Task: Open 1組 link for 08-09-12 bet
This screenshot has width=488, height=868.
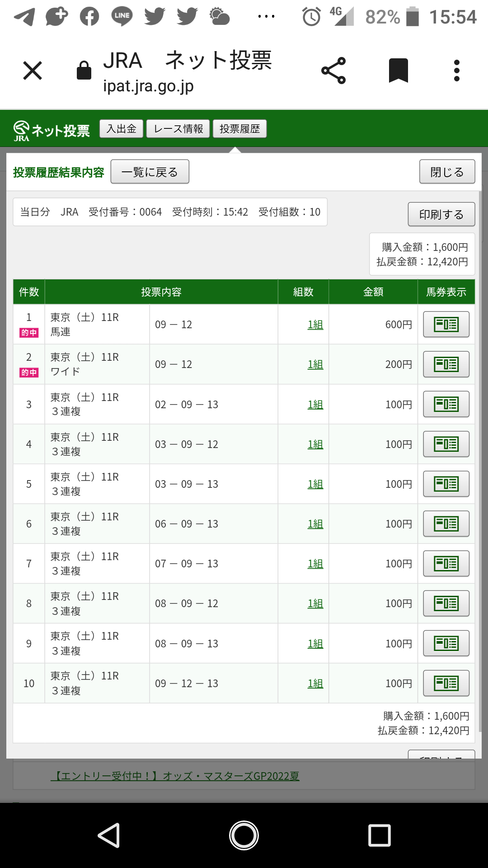Action: (x=315, y=604)
